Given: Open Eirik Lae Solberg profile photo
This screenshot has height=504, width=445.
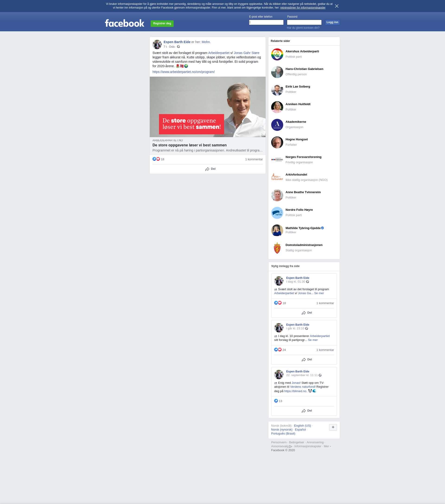Looking at the screenshot, I should [x=277, y=89].
